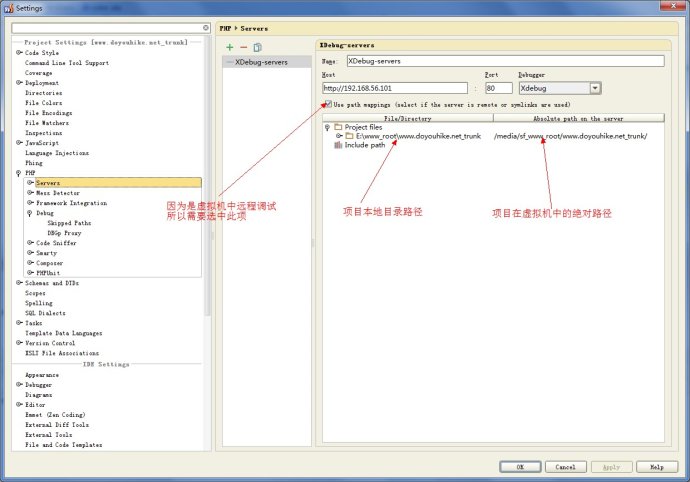Expand the Version Control node
This screenshot has width=690, height=482.
pos(19,342)
